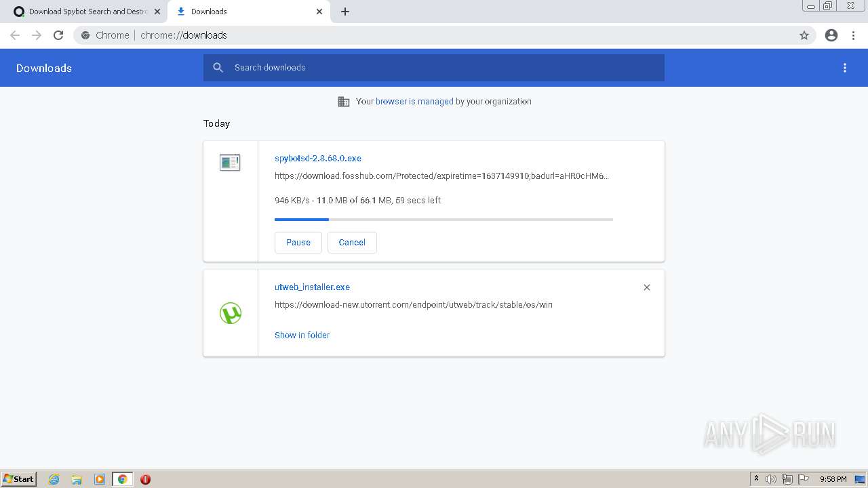The width and height of the screenshot is (868, 488).
Task: Select the Downloads tab
Action: click(x=248, y=12)
